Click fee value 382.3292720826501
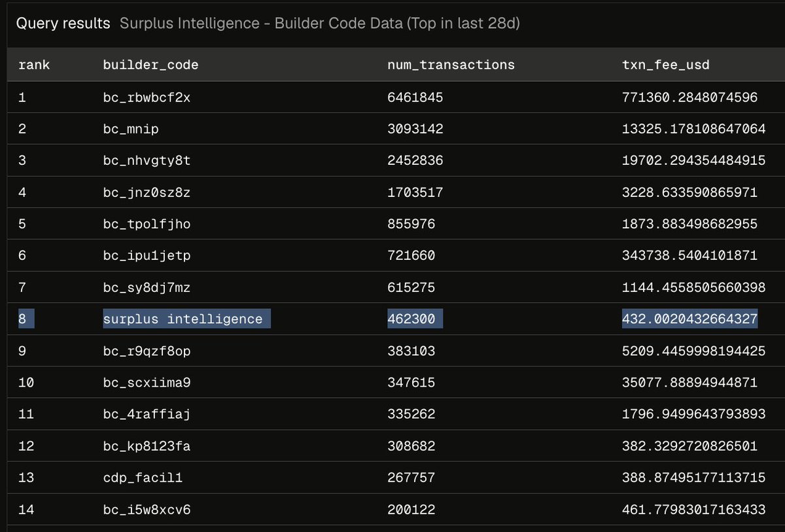 (689, 446)
